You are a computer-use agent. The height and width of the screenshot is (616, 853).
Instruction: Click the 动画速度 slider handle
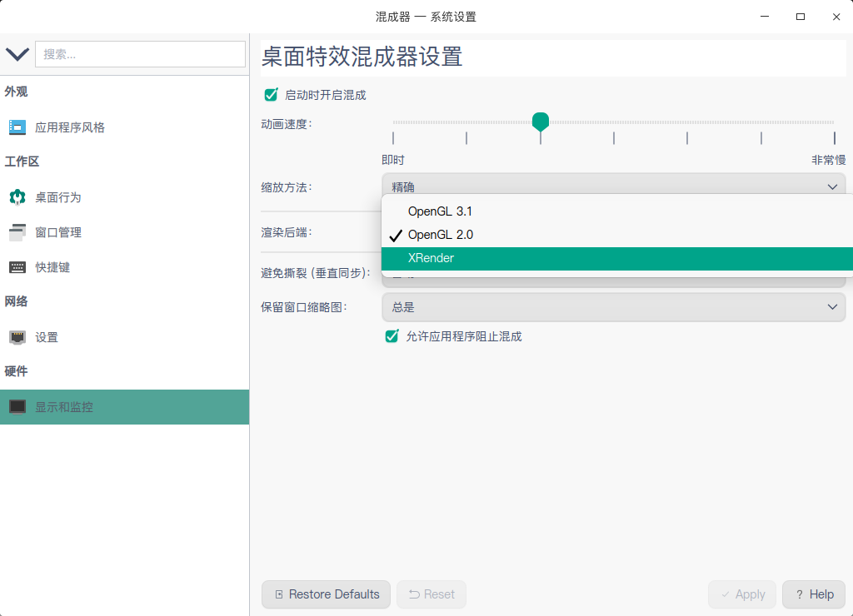pyautogui.click(x=540, y=122)
